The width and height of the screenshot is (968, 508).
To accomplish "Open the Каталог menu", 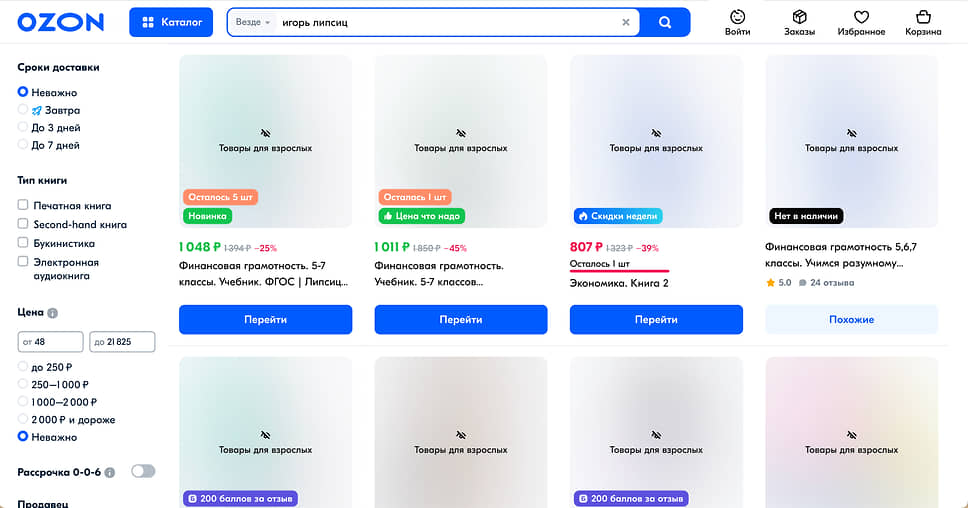I will (171, 22).
